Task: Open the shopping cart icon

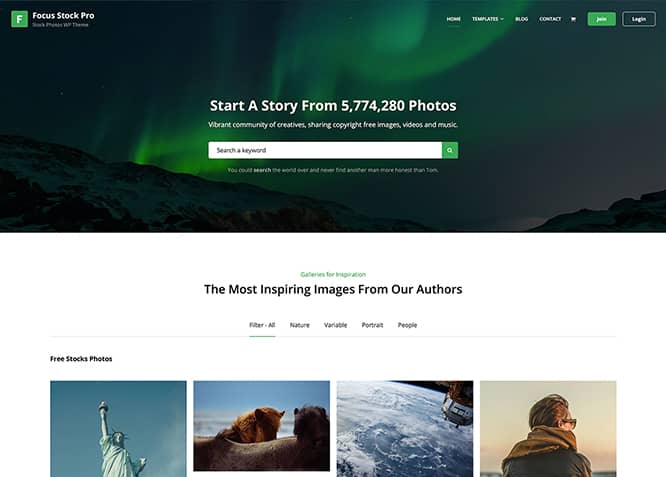Action: 573,19
